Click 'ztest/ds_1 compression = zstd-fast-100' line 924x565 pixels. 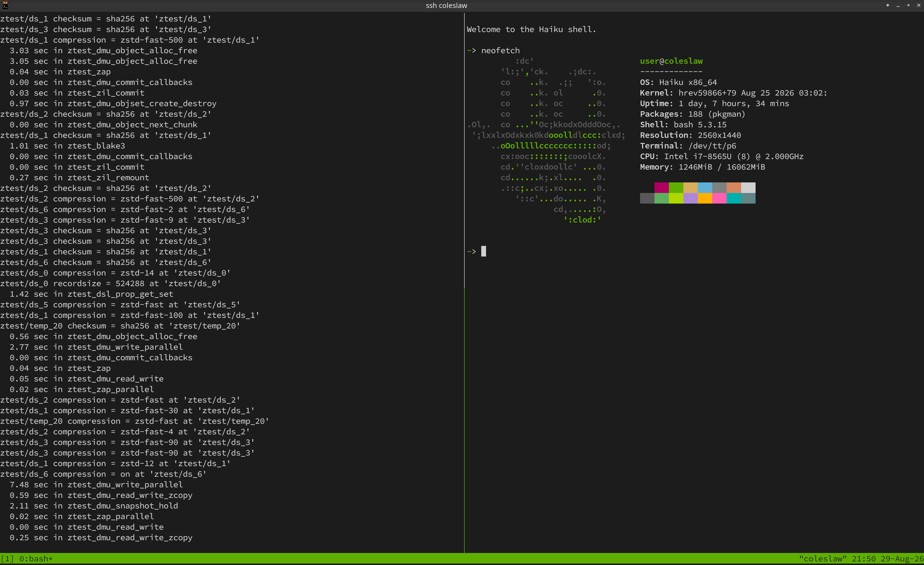[130, 315]
